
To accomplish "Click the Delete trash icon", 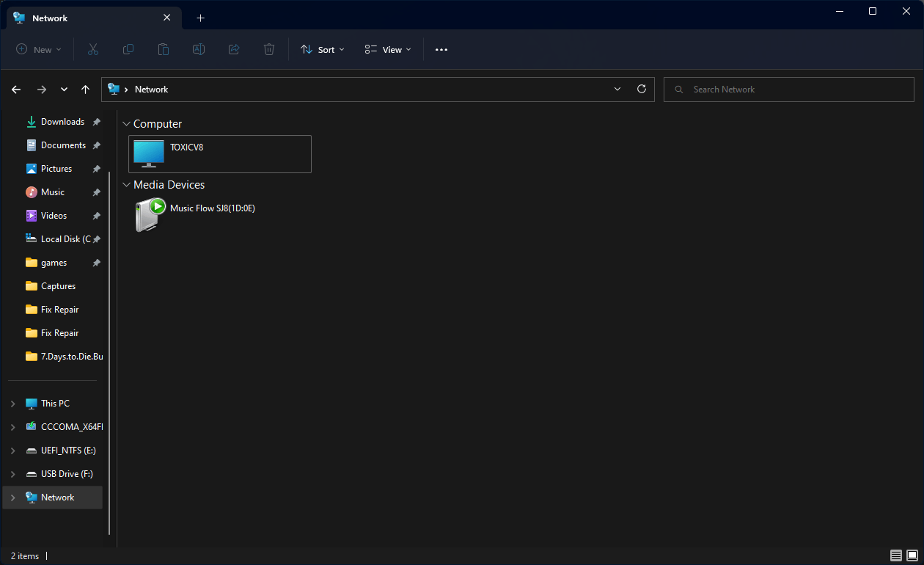I will click(269, 49).
